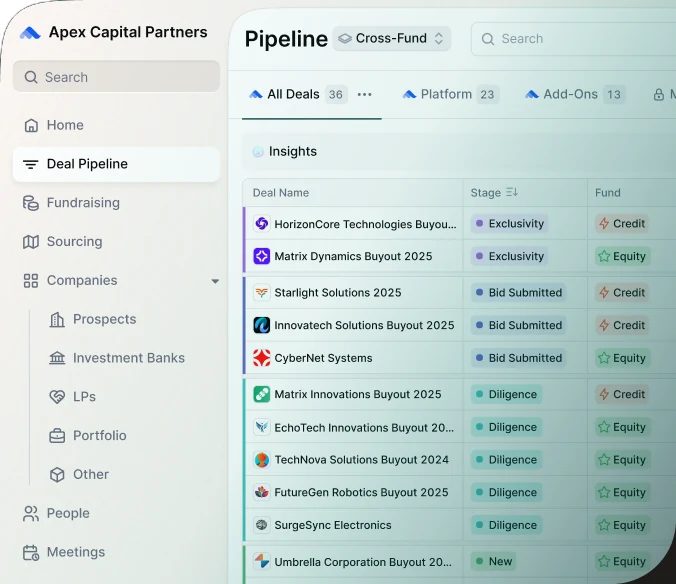Image resolution: width=676 pixels, height=584 pixels.
Task: Click the lock icon on the last tab
Action: point(658,94)
